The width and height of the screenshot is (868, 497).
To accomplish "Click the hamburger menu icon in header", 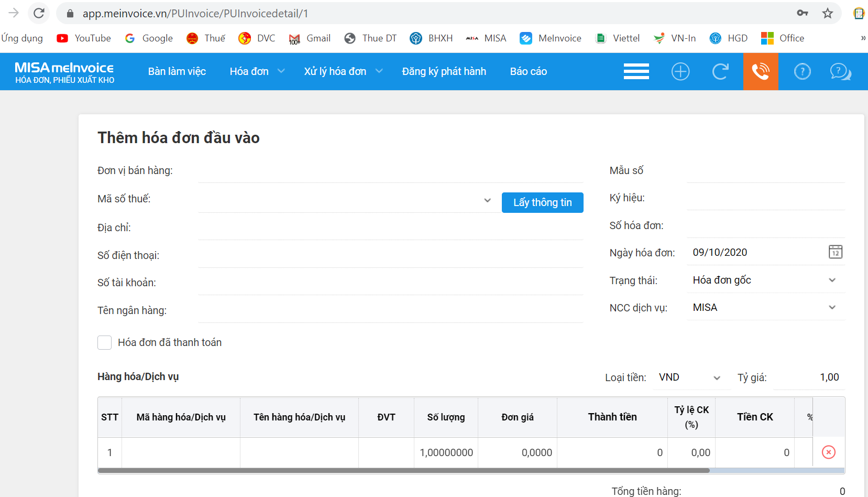I will tap(636, 71).
